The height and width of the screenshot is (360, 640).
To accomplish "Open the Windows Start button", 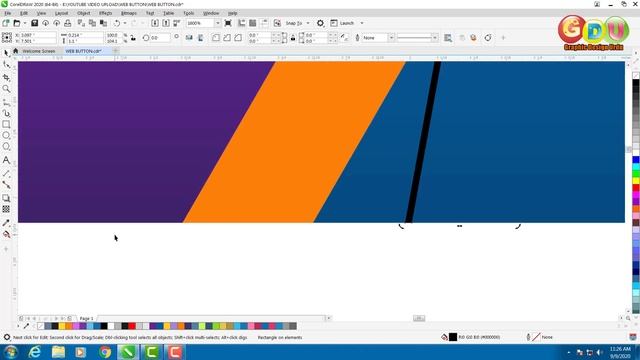I will pos(10,352).
